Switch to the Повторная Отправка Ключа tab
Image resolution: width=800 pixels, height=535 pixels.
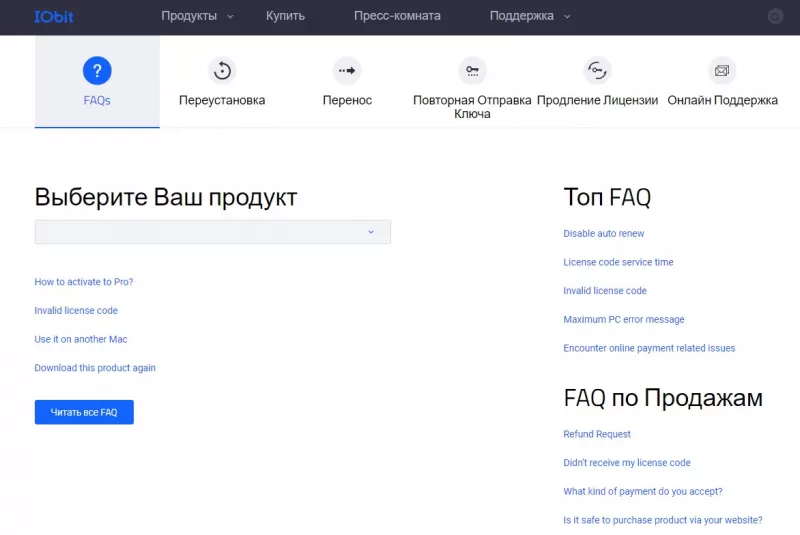click(x=472, y=107)
